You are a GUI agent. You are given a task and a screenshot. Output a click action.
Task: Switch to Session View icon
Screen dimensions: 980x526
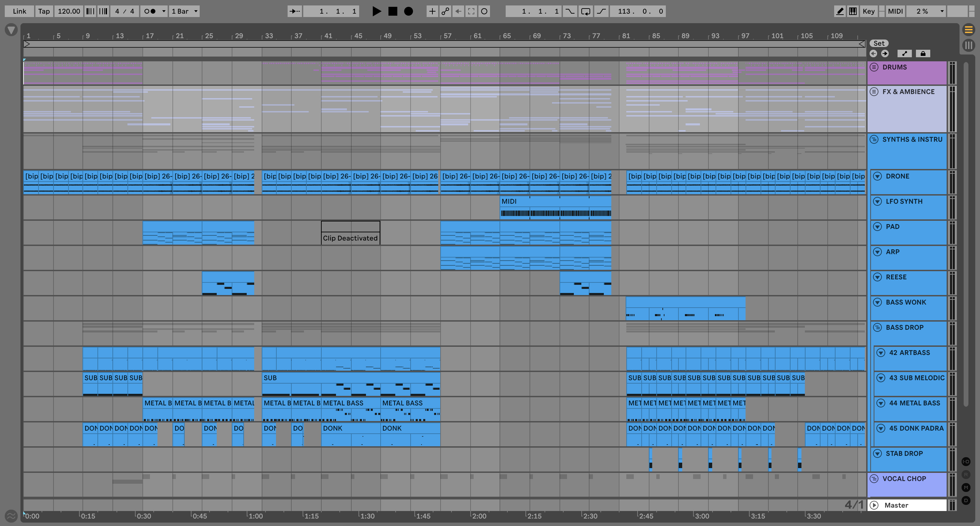click(x=968, y=45)
